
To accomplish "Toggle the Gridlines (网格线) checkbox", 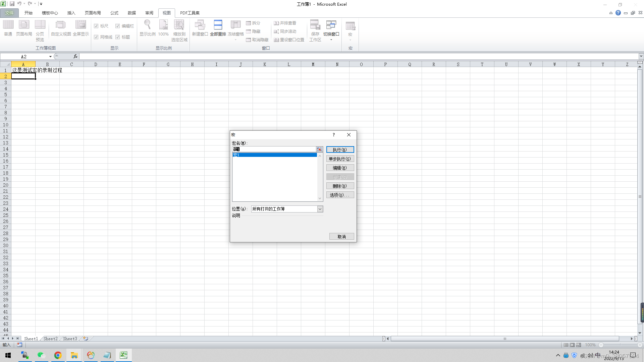I will tap(96, 37).
